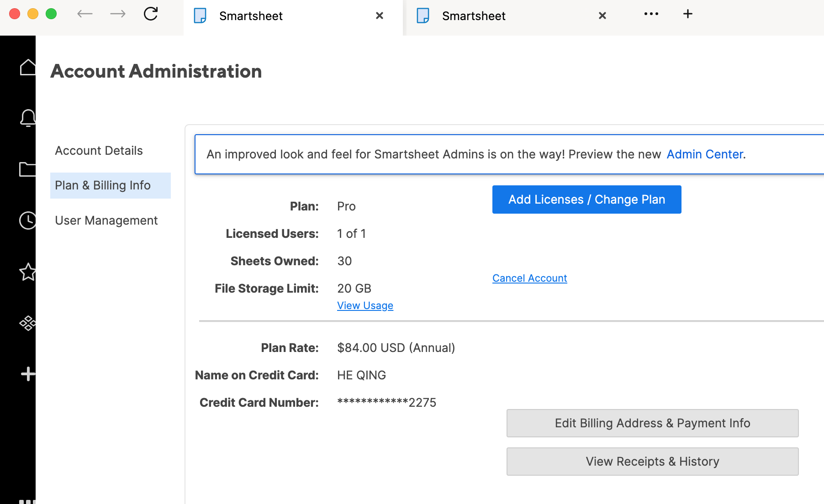Open Recents clock icon

point(27,220)
